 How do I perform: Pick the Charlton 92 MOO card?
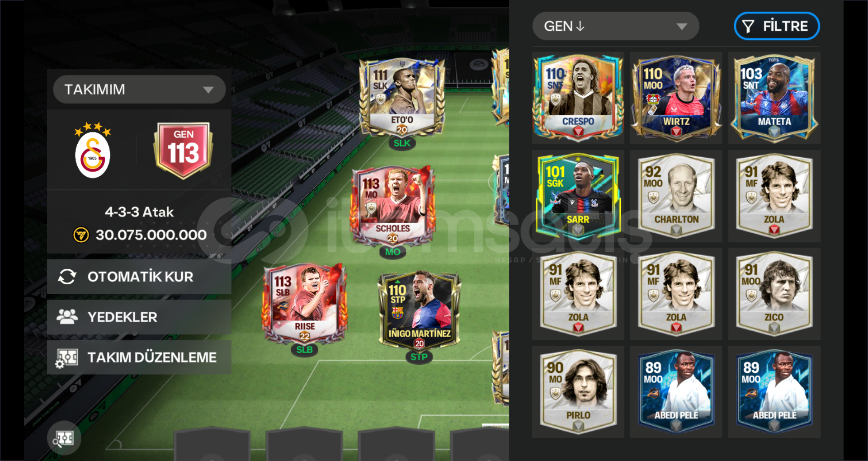coord(676,195)
